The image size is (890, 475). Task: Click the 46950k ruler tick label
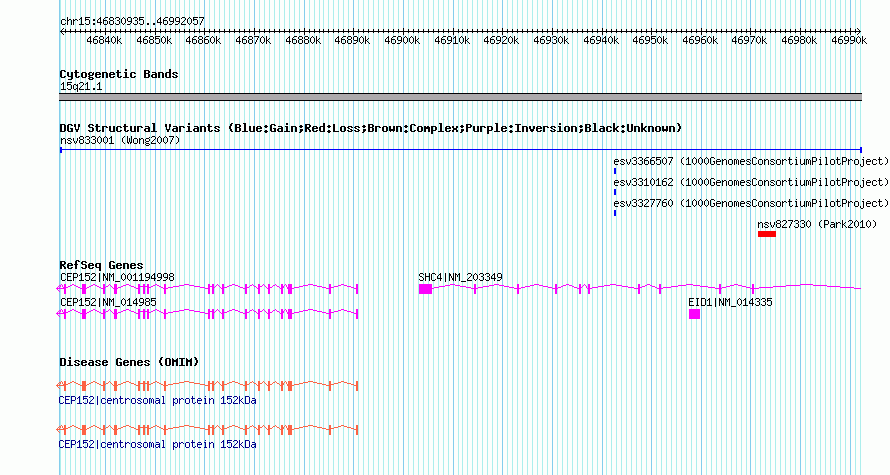(x=650, y=40)
